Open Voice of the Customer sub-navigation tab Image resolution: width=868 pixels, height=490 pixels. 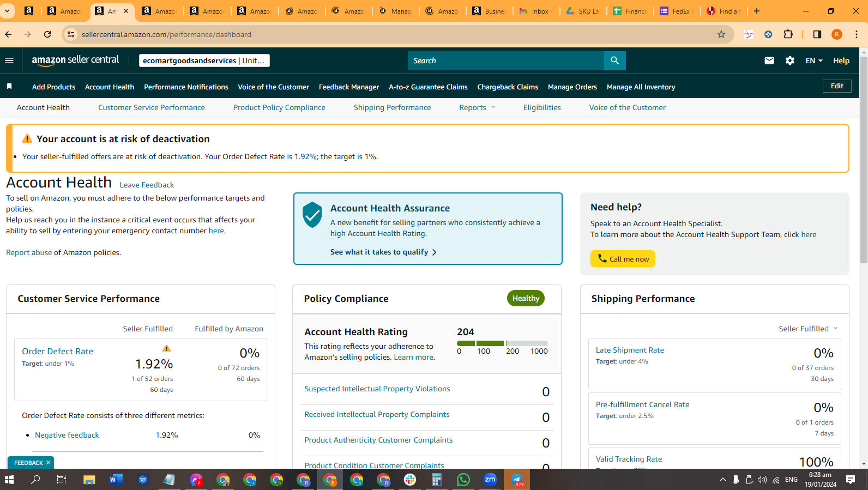point(627,107)
